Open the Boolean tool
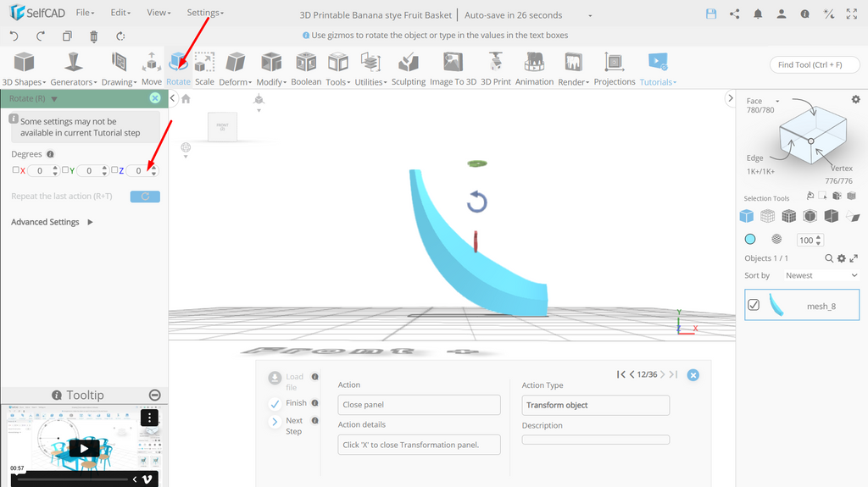Viewport: 868px width, 487px height. (x=306, y=69)
